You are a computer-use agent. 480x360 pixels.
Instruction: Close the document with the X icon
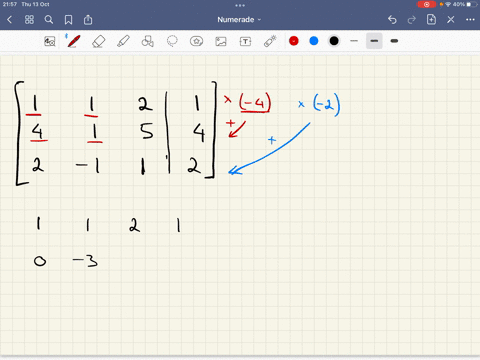(451, 20)
